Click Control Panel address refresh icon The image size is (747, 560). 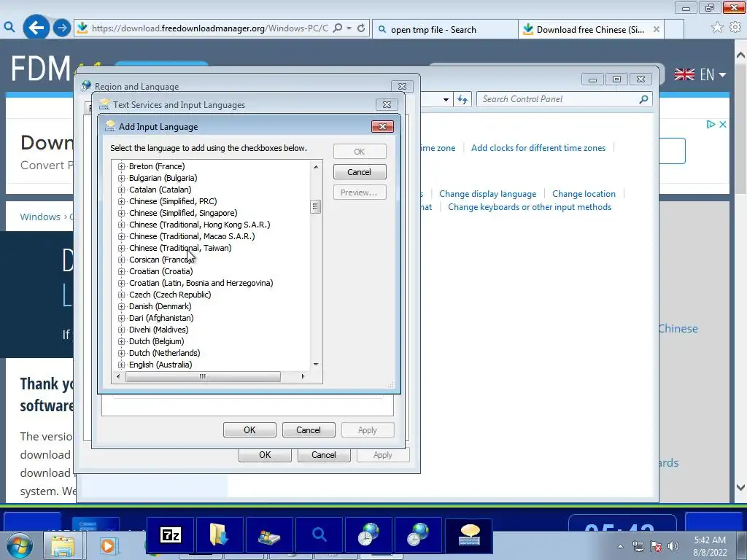[x=462, y=99]
